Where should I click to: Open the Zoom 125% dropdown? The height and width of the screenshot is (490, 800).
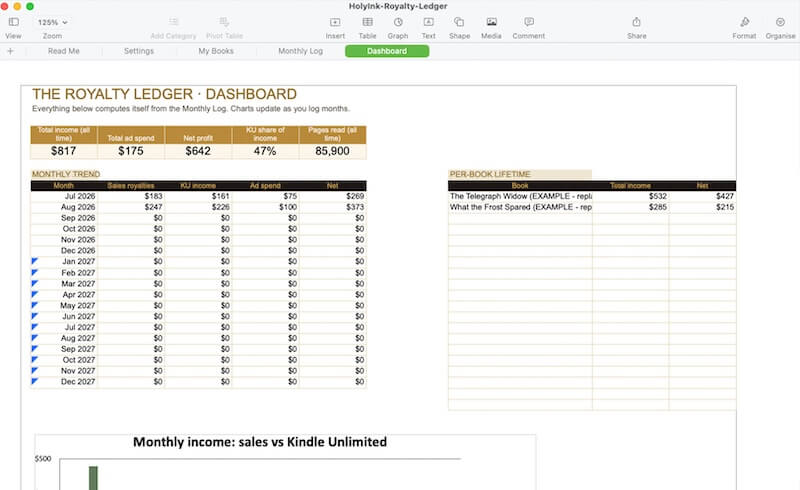tap(52, 22)
